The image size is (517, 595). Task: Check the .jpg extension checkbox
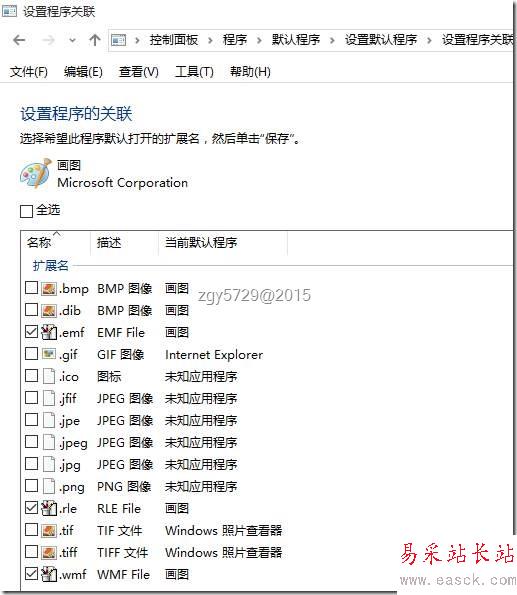tap(31, 464)
